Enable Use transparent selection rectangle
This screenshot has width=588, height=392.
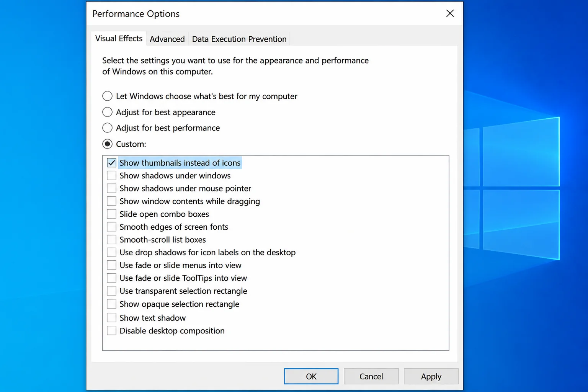[x=111, y=291]
